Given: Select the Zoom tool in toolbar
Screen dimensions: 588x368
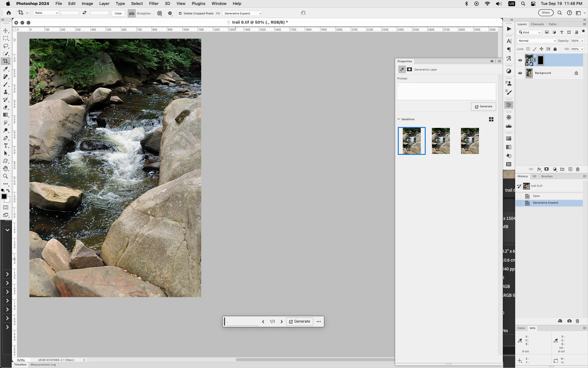Looking at the screenshot, I should click(x=6, y=176).
